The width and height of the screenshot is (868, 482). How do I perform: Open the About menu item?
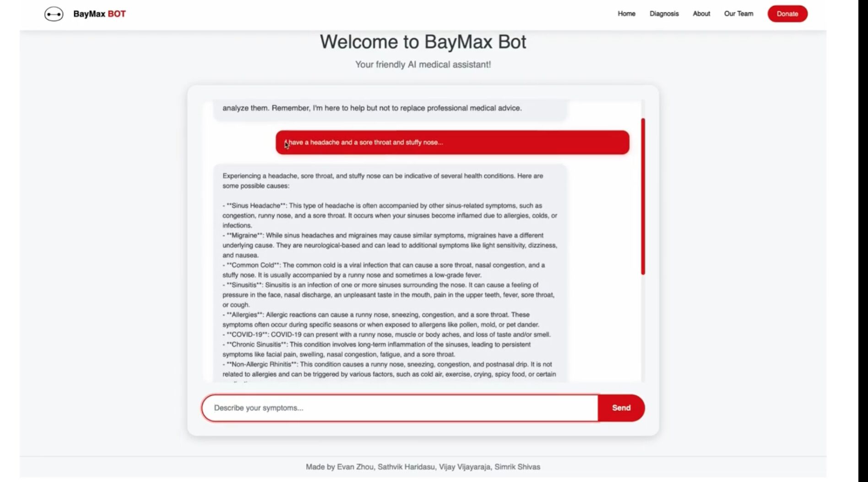point(701,14)
